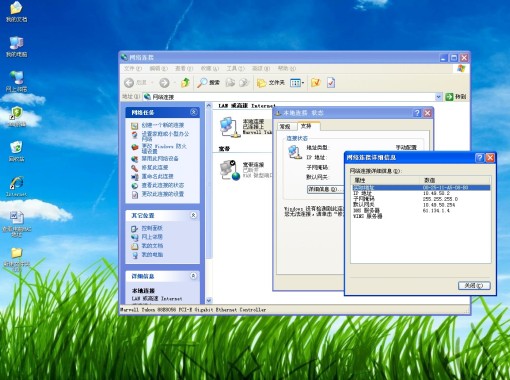The height and width of the screenshot is (380, 510).
Task: Click the Back arrow toolbar icon
Action: (x=129, y=83)
